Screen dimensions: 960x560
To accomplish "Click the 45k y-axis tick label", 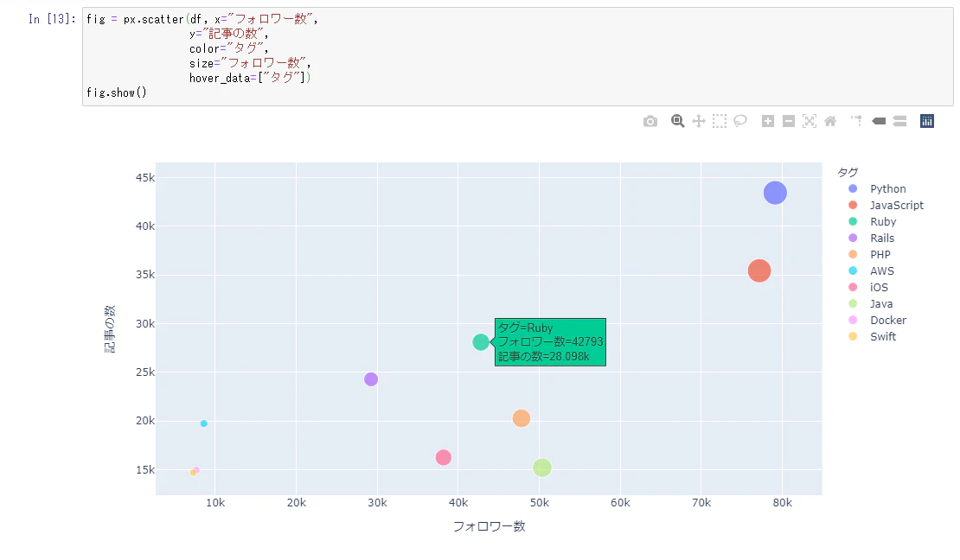I will pos(145,177).
